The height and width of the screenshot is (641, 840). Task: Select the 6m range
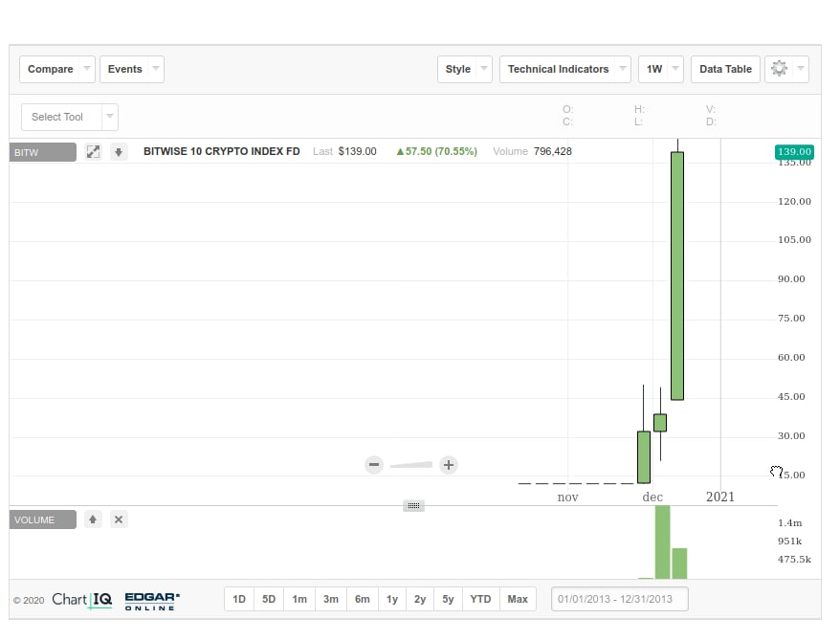pos(363,599)
